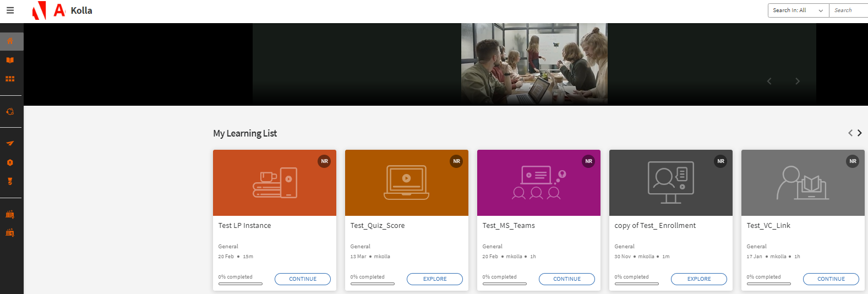Continue the Test LP Instance course
The image size is (868, 294).
pyautogui.click(x=303, y=279)
